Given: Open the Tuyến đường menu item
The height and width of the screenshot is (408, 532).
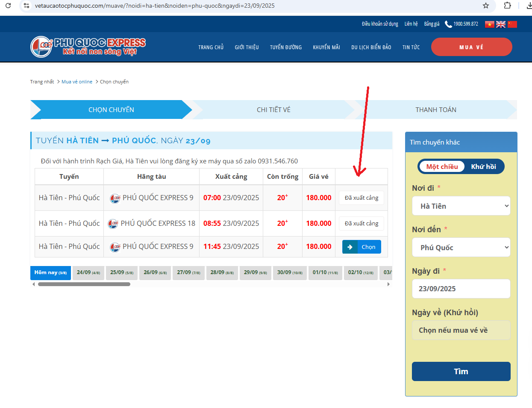Looking at the screenshot, I should pyautogui.click(x=285, y=47).
